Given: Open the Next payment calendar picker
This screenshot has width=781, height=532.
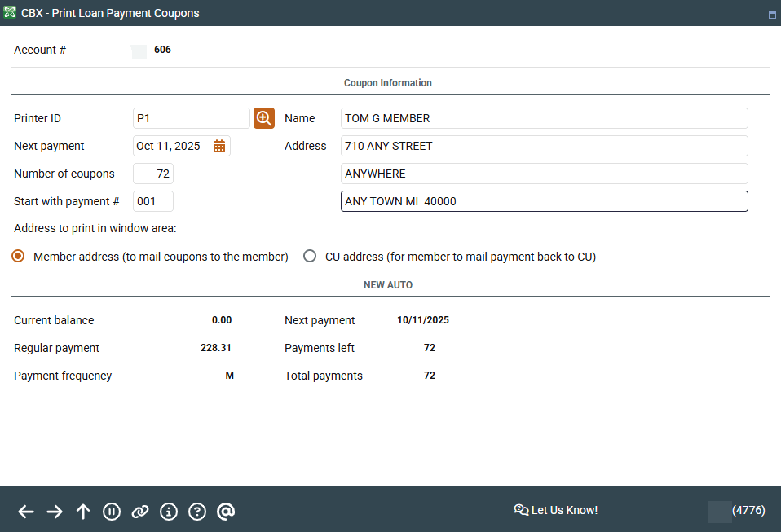Looking at the screenshot, I should pos(219,146).
